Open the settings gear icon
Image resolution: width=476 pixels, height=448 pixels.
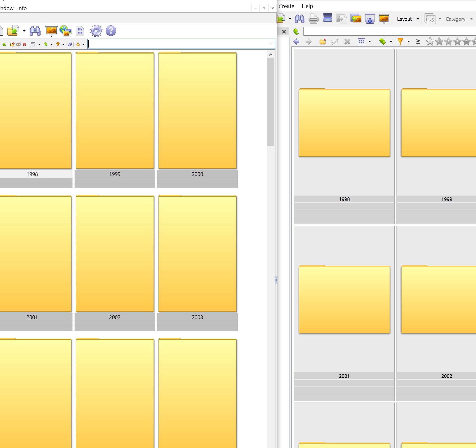point(96,31)
